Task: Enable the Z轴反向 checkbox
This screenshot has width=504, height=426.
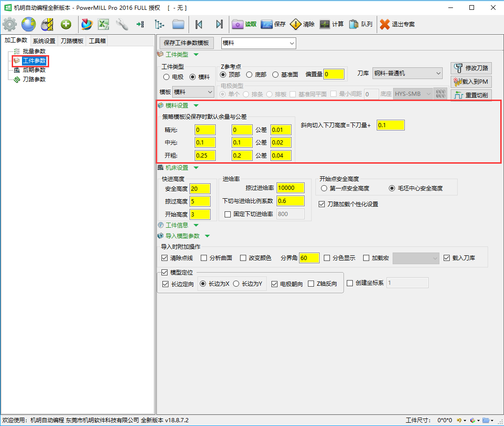Action: [x=311, y=284]
